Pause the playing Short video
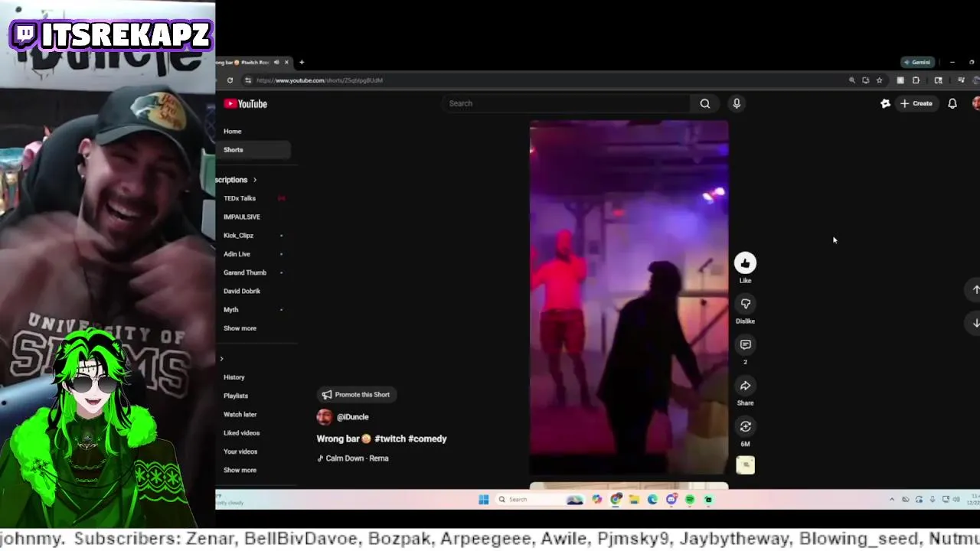The height and width of the screenshot is (551, 980). tap(629, 297)
